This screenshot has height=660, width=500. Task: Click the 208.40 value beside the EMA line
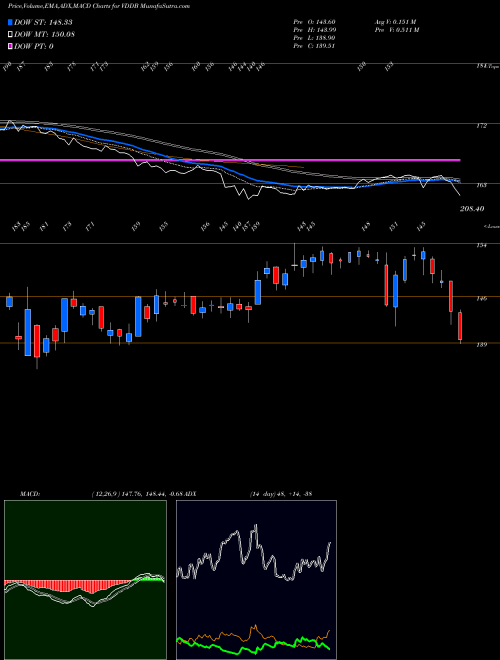coord(472,209)
